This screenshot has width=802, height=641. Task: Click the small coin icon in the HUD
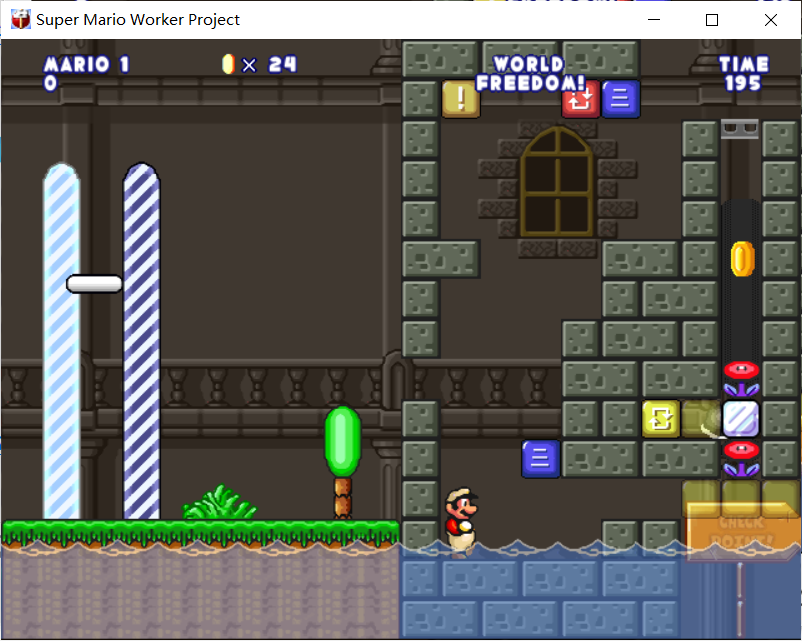point(228,64)
